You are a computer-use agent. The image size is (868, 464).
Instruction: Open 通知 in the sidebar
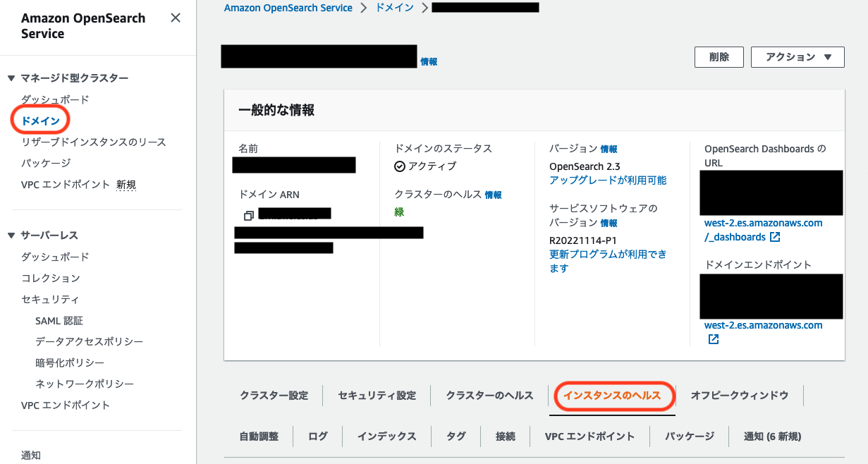point(31,455)
